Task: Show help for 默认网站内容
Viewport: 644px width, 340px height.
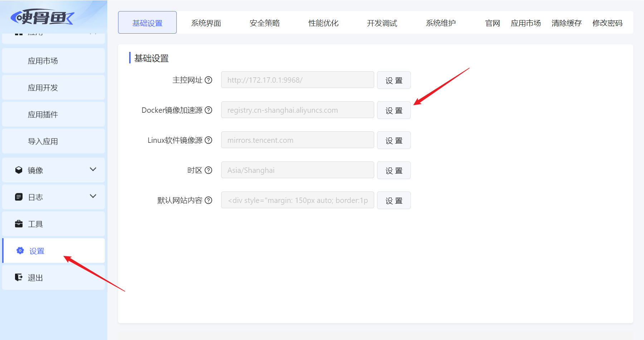Action: click(x=209, y=200)
